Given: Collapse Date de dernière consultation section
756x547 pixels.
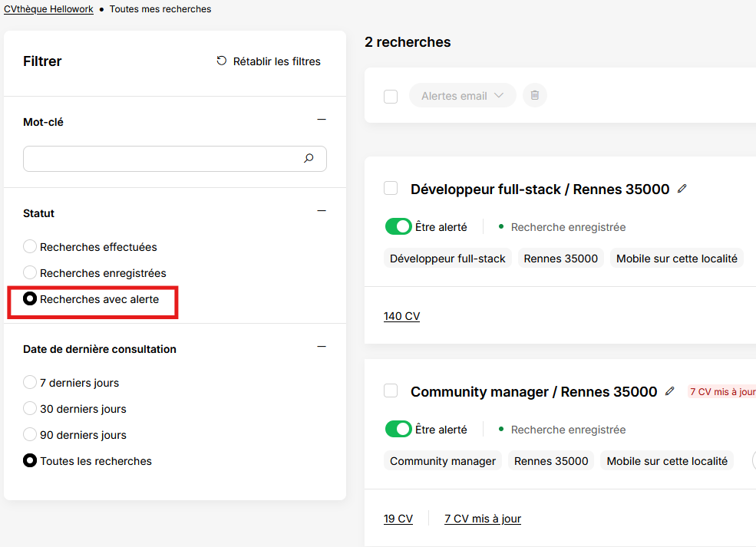Looking at the screenshot, I should pyautogui.click(x=322, y=347).
